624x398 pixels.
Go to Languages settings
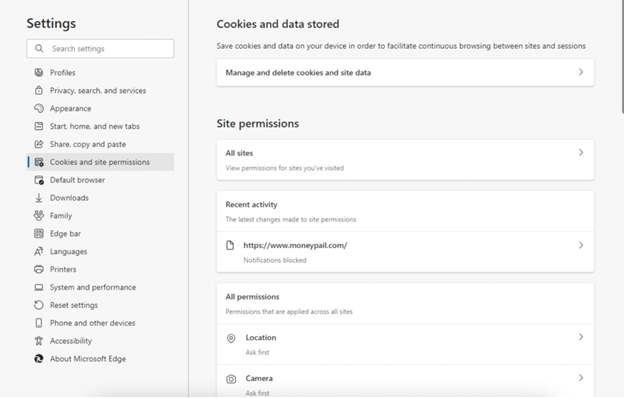click(x=100, y=252)
